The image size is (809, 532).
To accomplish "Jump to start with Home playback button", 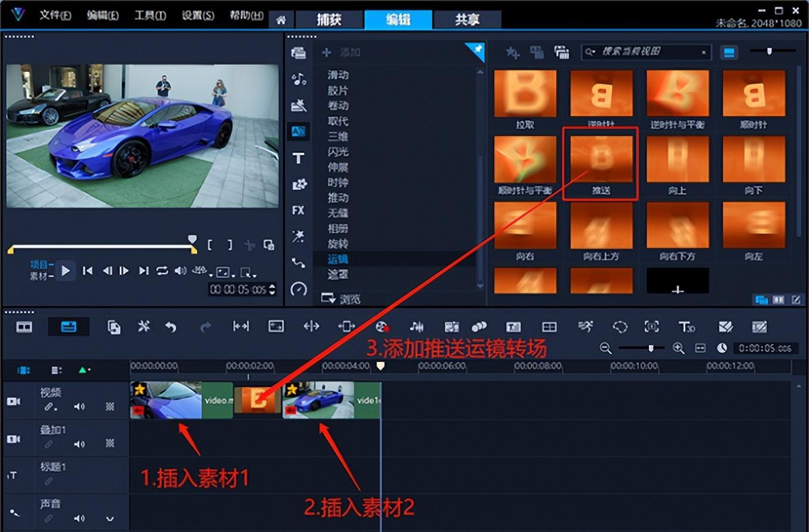I will (x=87, y=271).
